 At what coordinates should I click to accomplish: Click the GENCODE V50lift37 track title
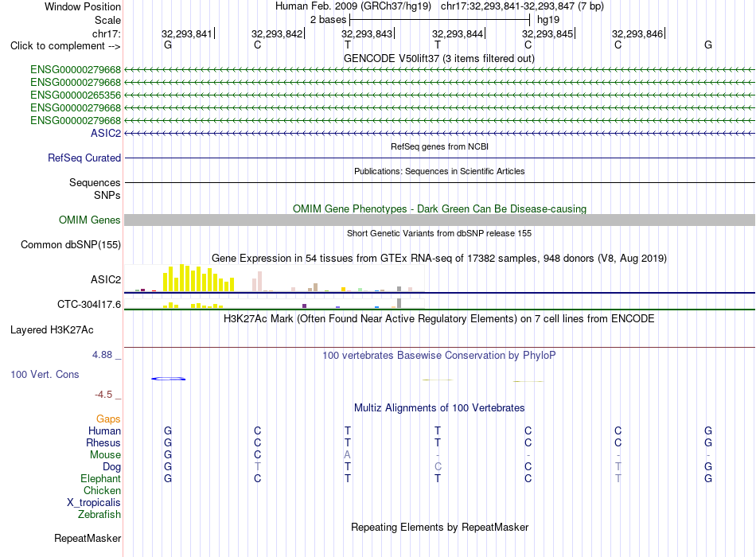point(439,58)
